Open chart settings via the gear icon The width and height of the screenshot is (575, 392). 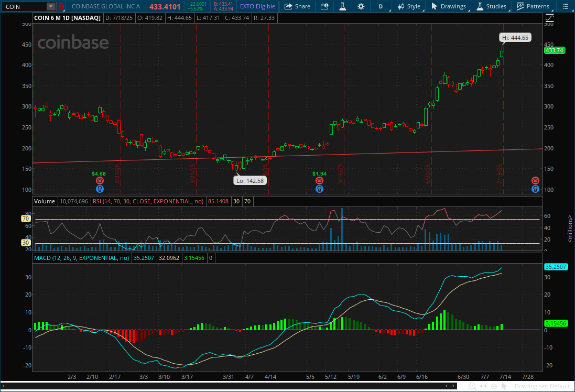[x=361, y=6]
